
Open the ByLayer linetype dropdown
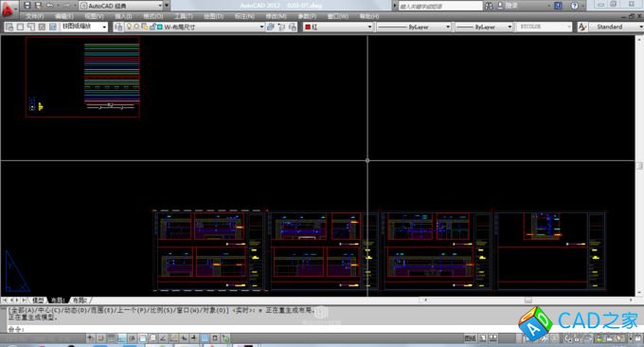414,27
